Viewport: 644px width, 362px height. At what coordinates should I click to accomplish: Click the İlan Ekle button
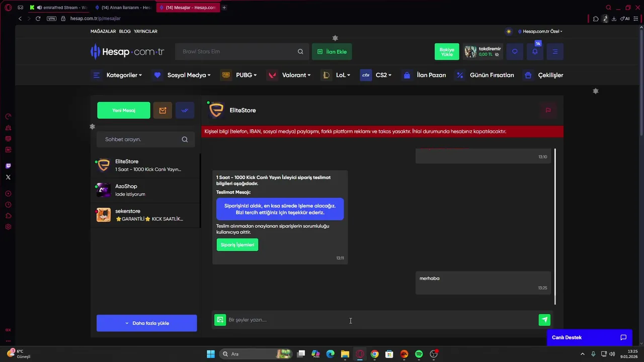pyautogui.click(x=332, y=52)
